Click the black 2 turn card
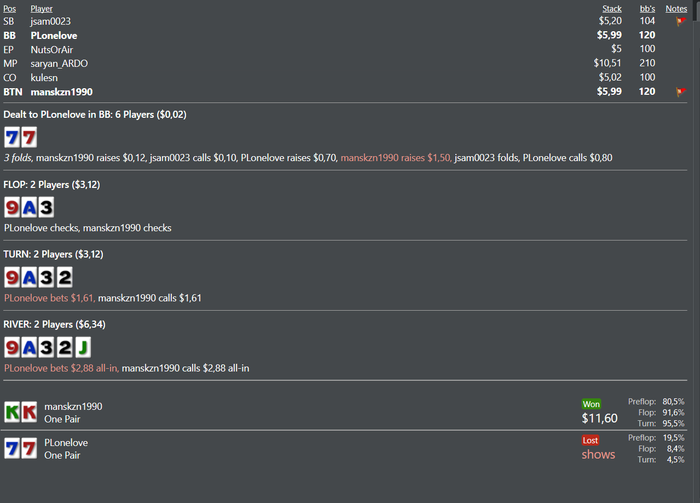The image size is (700, 503). click(64, 278)
